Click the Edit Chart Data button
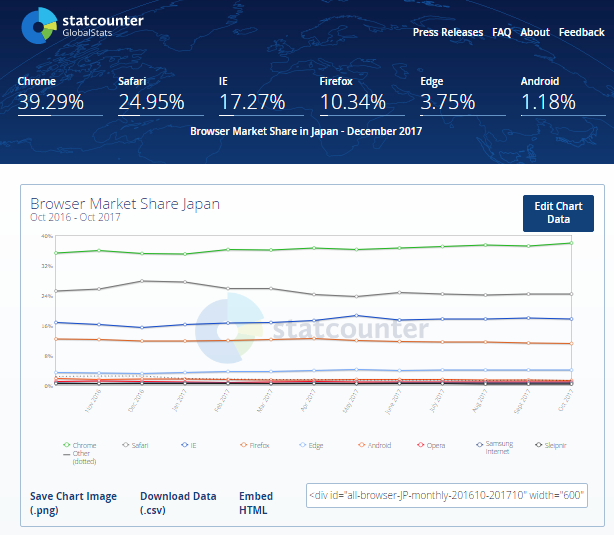The image size is (614, 535). pos(558,213)
